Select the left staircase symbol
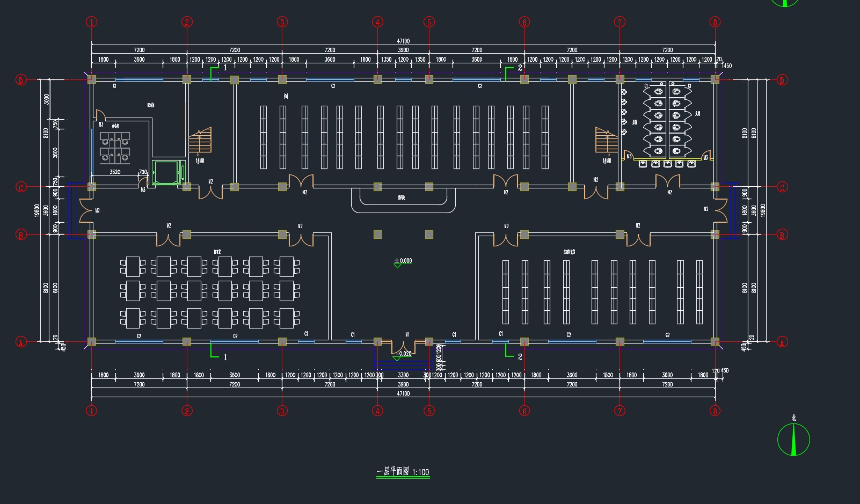The image size is (860, 504). point(200,141)
